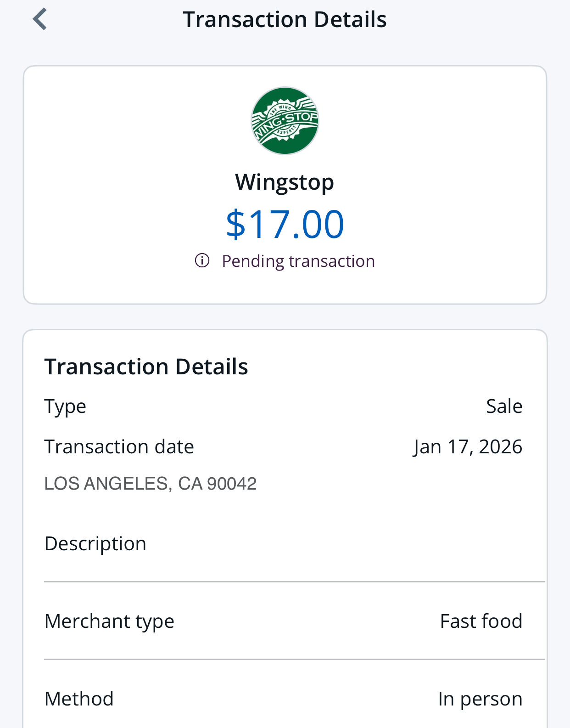Tap the pending transaction info icon

tap(202, 260)
